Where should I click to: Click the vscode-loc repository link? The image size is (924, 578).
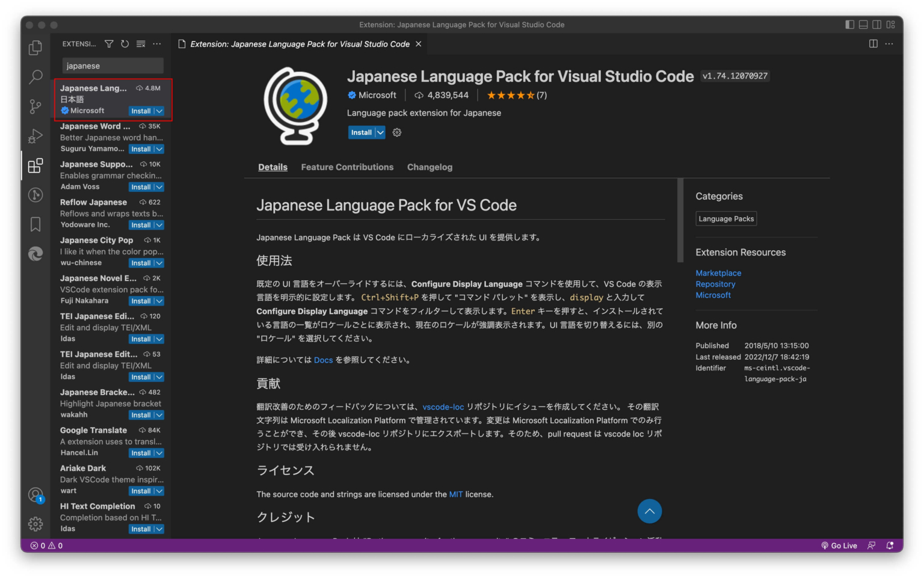[x=443, y=407]
